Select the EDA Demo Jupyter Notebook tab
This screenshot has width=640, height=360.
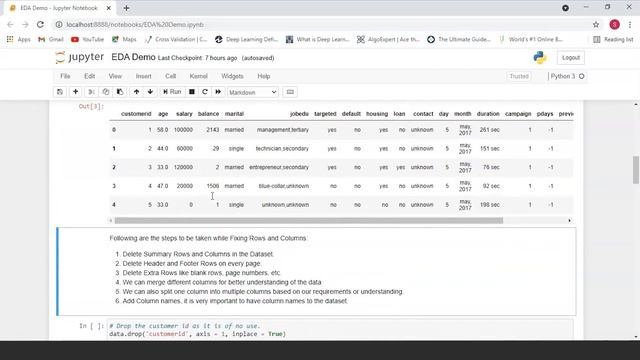coord(60,8)
